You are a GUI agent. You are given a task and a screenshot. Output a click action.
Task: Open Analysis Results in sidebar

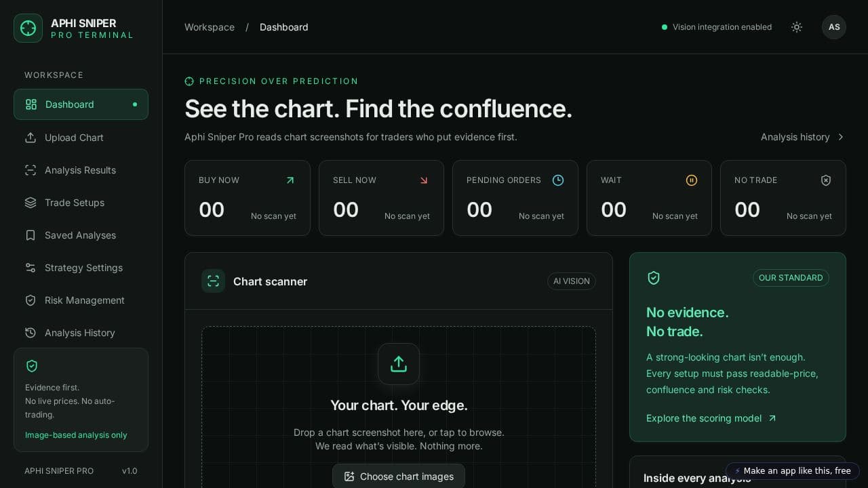tap(81, 170)
